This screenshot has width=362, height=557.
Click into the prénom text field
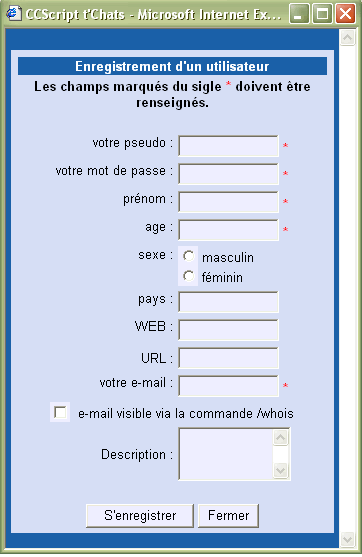[x=228, y=202]
